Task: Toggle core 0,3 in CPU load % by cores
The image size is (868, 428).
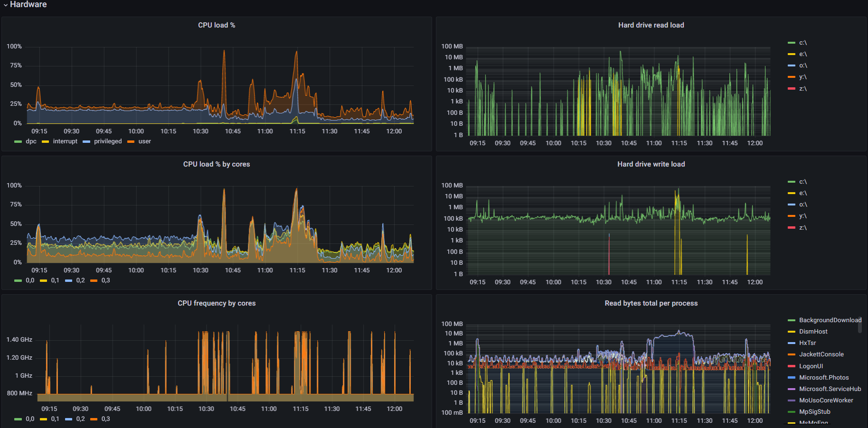Action: [106, 280]
